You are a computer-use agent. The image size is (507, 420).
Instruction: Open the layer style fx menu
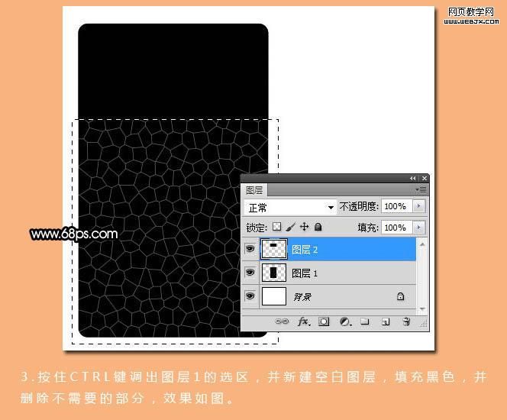(304, 321)
